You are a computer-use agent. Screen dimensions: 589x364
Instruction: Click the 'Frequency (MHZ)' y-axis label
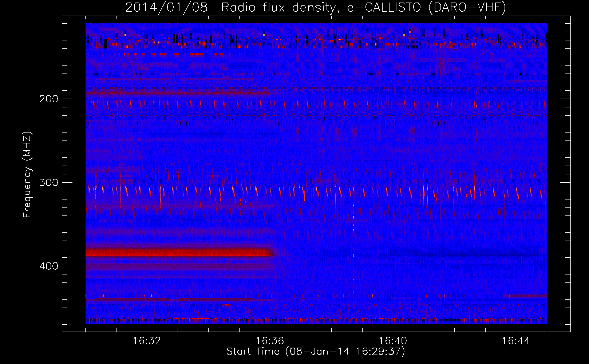(27, 175)
